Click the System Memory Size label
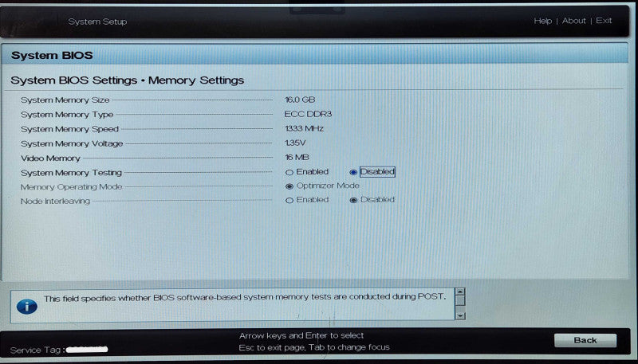Screen dimensions: 638x364 coord(65,100)
